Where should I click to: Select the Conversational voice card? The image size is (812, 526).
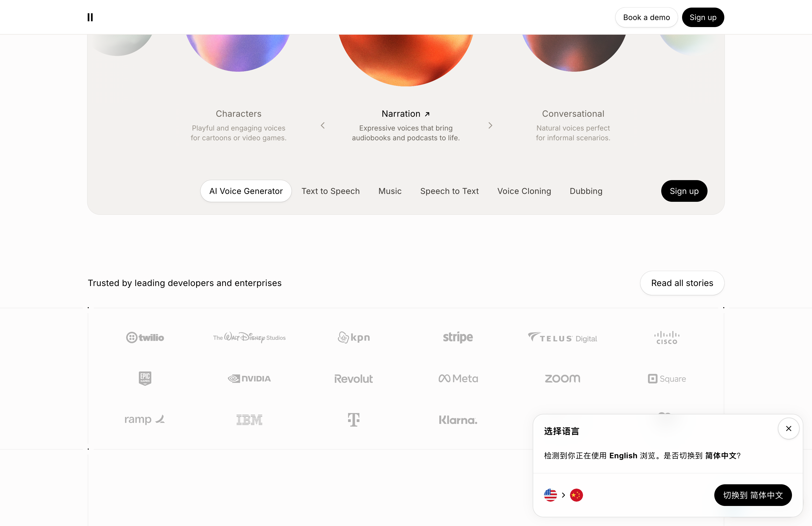(573, 125)
